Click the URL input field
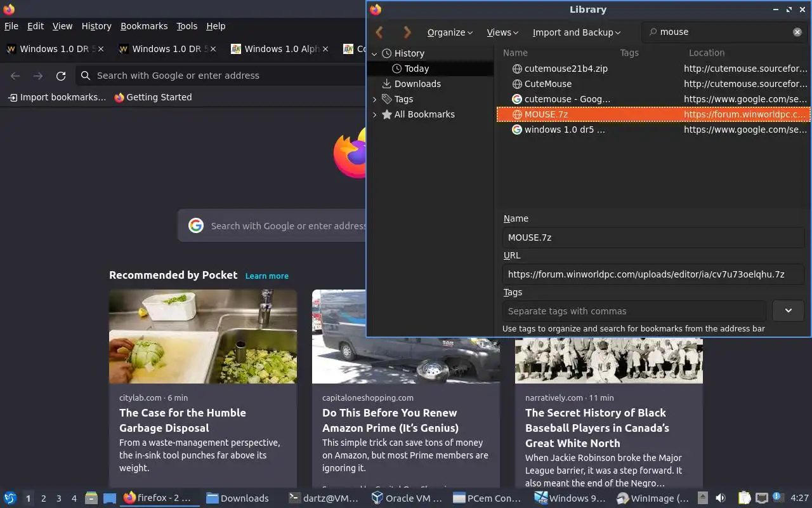 tap(653, 274)
